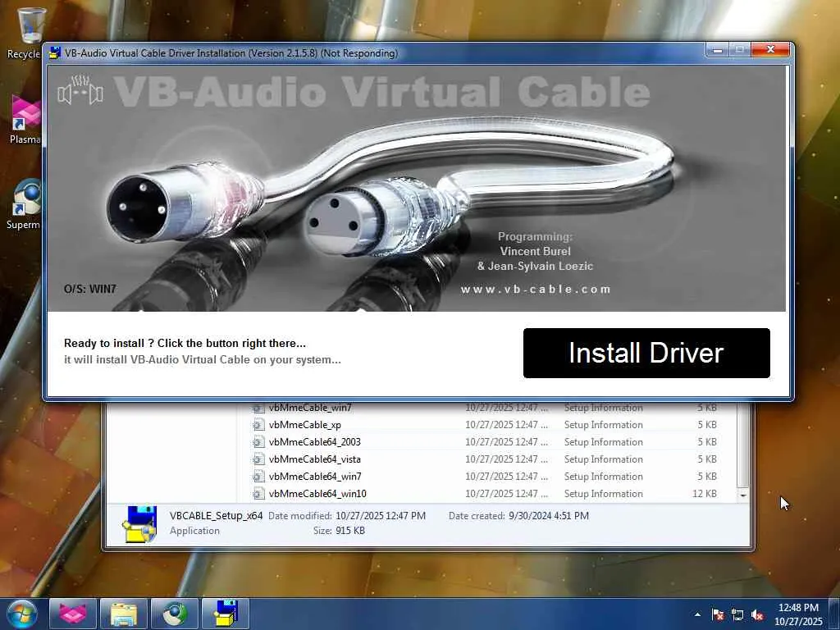Click the 12 KB size of vbMmeCable64_win10
Viewport: 840px width, 630px height.
(x=705, y=493)
